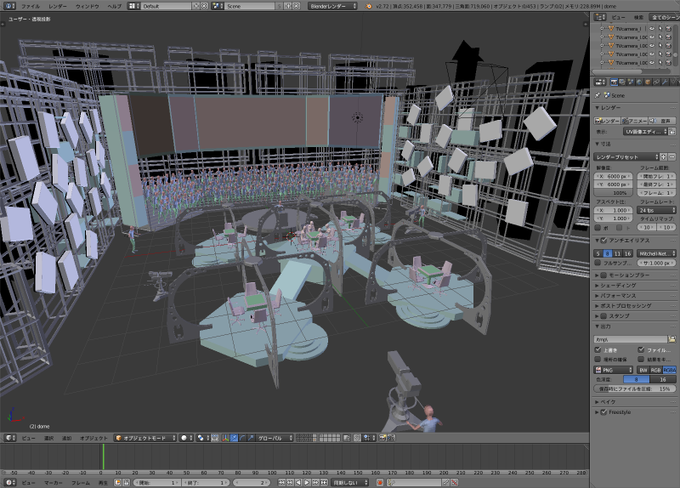This screenshot has height=488, width=680.
Task: Select the RGBA color mode
Action: pyautogui.click(x=670, y=370)
